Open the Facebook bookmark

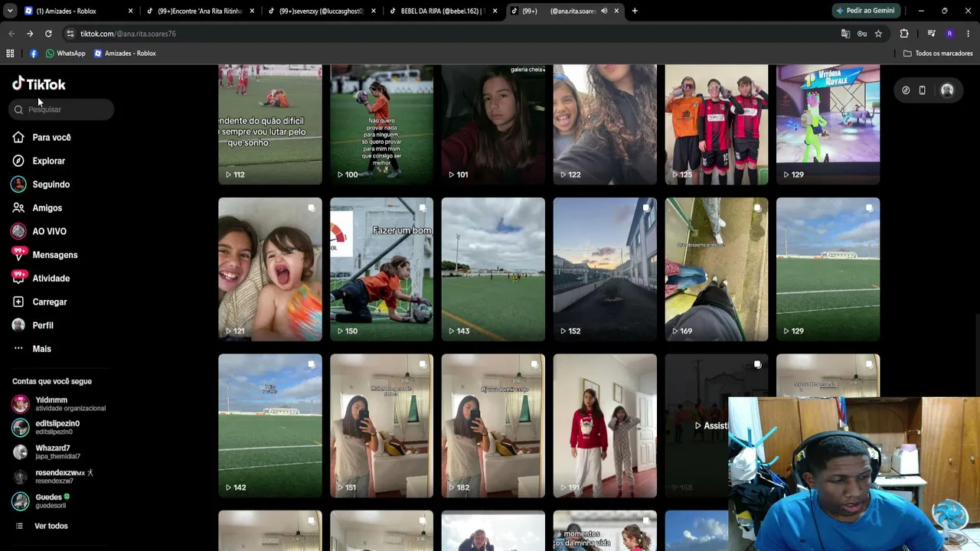[34, 54]
